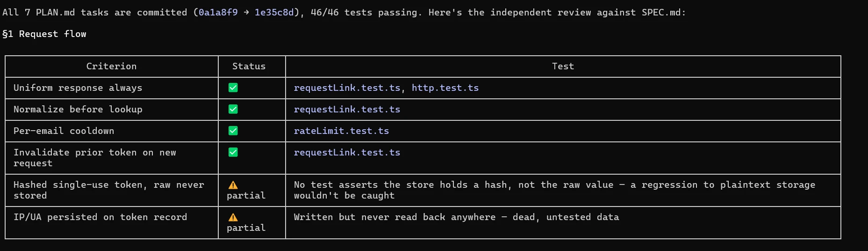This screenshot has width=868, height=251.
Task: Click the green checkmark for Uniform response always
Action: (x=233, y=88)
